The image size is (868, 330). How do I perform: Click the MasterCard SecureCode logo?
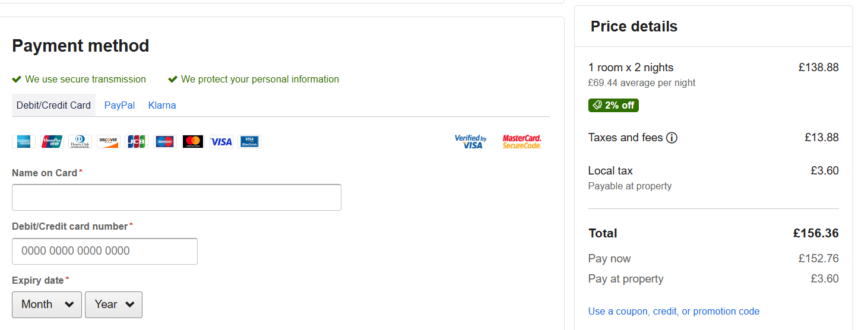pyautogui.click(x=522, y=142)
